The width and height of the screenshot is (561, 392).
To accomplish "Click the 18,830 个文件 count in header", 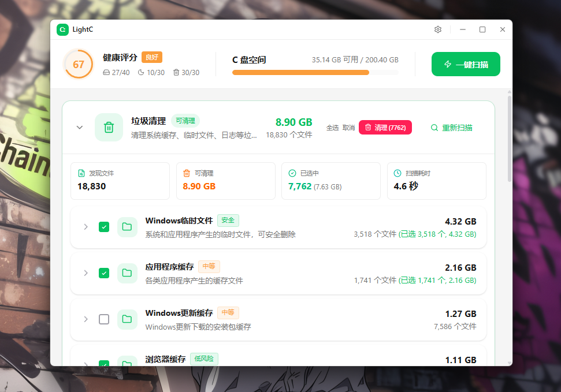I will 289,135.
